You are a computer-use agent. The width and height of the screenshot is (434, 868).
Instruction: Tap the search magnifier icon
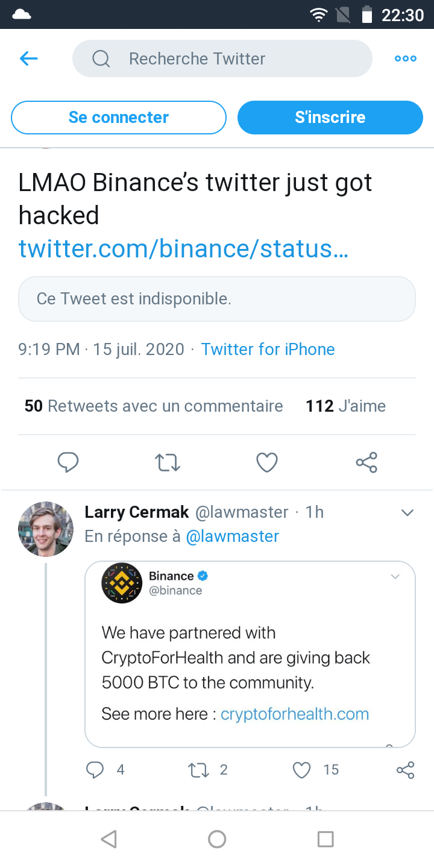tap(101, 58)
